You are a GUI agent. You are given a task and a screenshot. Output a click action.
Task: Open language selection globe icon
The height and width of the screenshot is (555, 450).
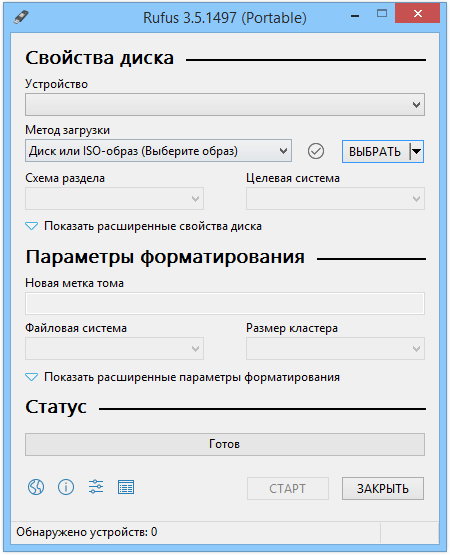click(36, 487)
